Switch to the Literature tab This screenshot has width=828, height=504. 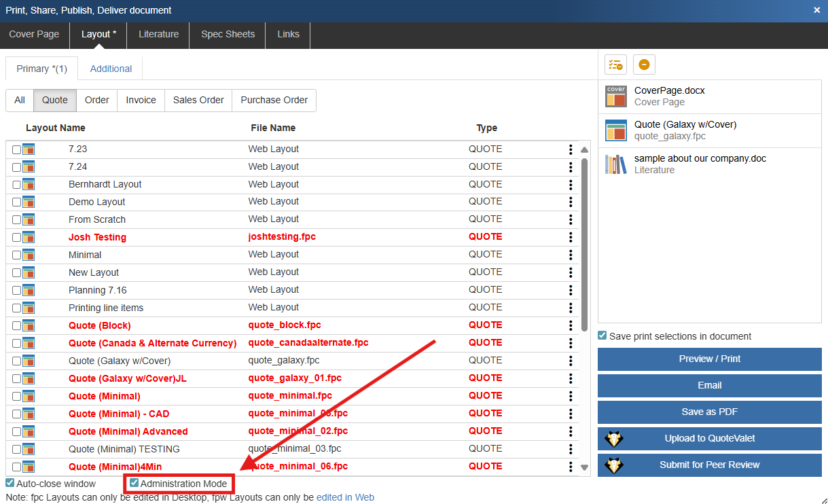pyautogui.click(x=159, y=35)
